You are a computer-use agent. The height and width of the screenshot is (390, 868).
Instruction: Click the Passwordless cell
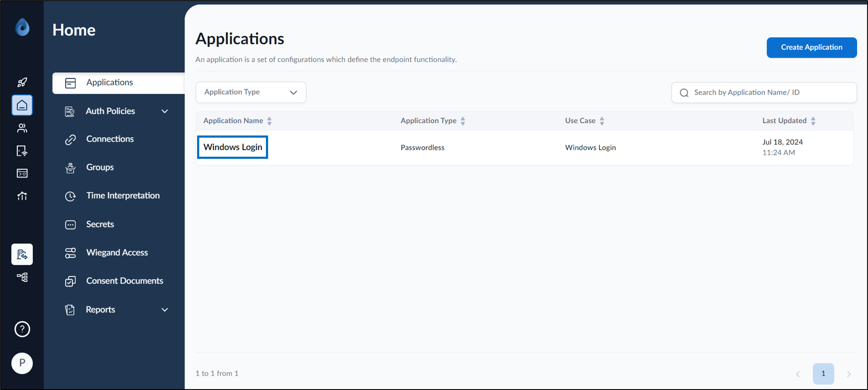coord(422,148)
